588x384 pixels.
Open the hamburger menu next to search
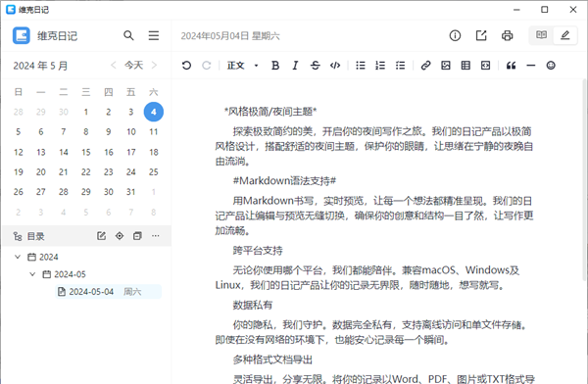154,35
